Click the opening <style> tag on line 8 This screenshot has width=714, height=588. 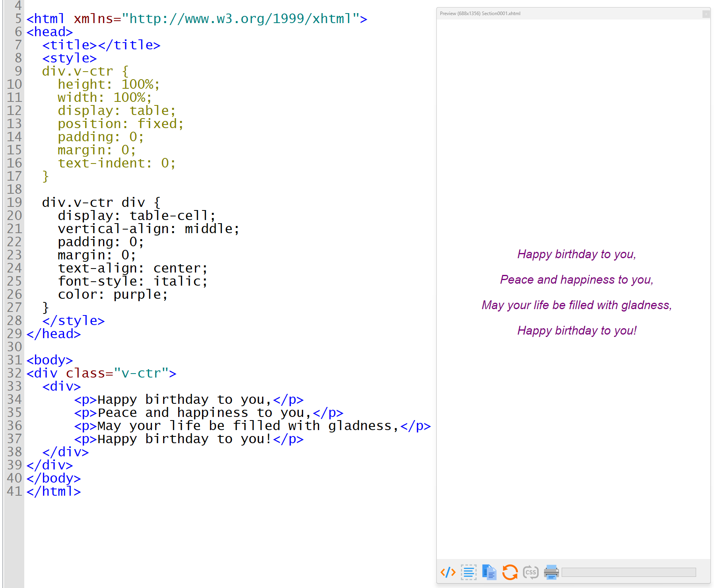coord(70,58)
